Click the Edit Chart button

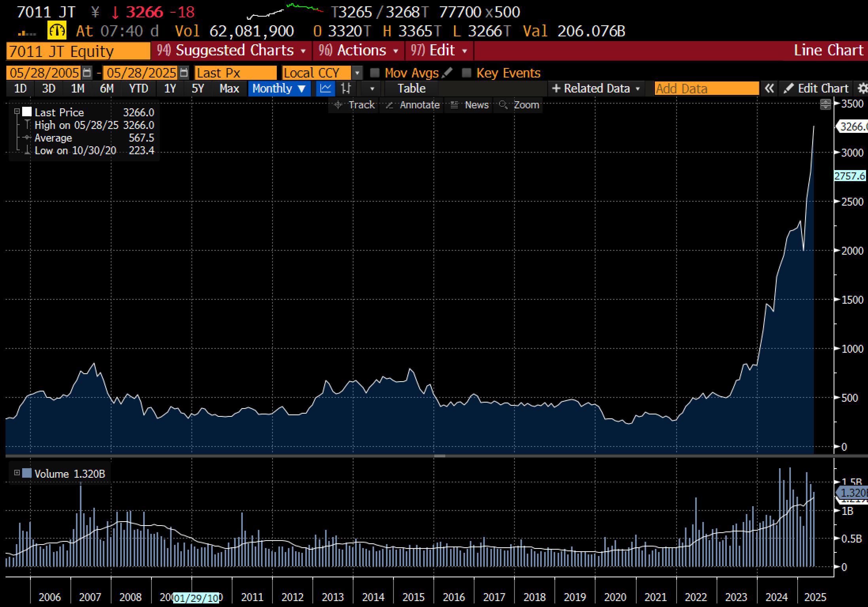click(816, 88)
